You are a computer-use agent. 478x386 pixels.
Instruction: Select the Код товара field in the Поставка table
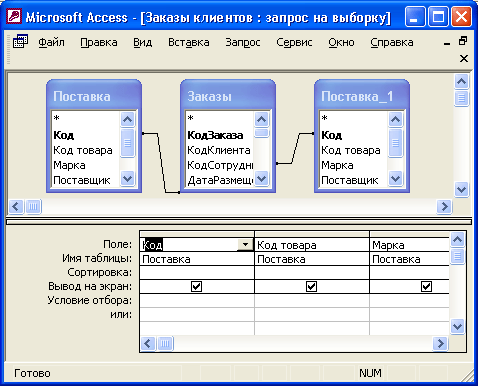pos(83,150)
